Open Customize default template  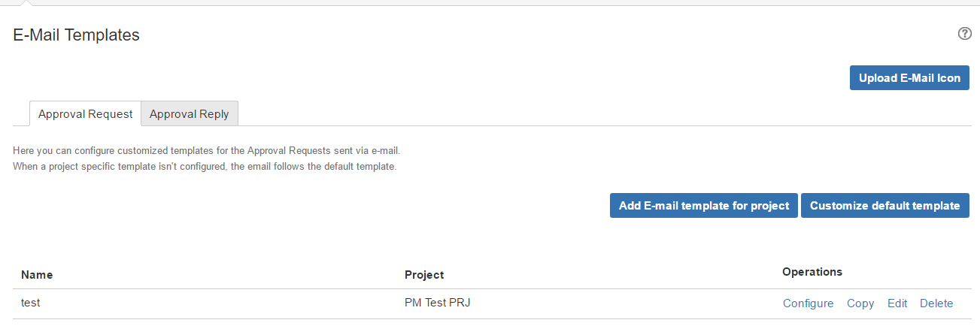click(x=884, y=206)
